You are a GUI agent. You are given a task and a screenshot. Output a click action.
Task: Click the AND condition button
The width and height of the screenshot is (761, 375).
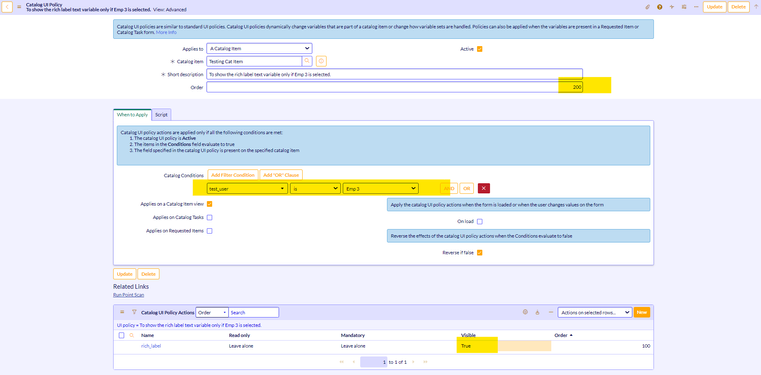449,188
